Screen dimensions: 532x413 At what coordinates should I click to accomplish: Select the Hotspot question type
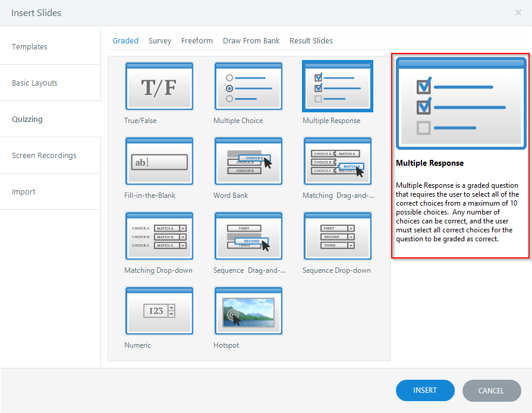click(248, 310)
